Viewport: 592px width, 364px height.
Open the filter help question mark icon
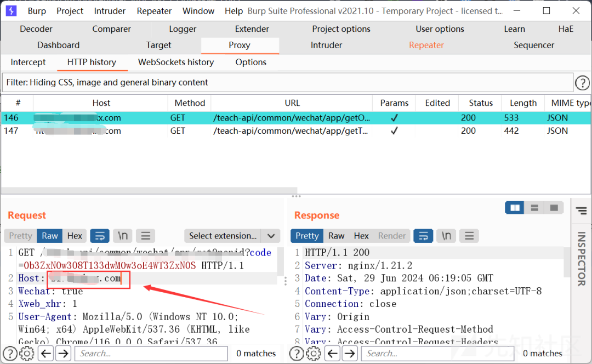pyautogui.click(x=582, y=83)
